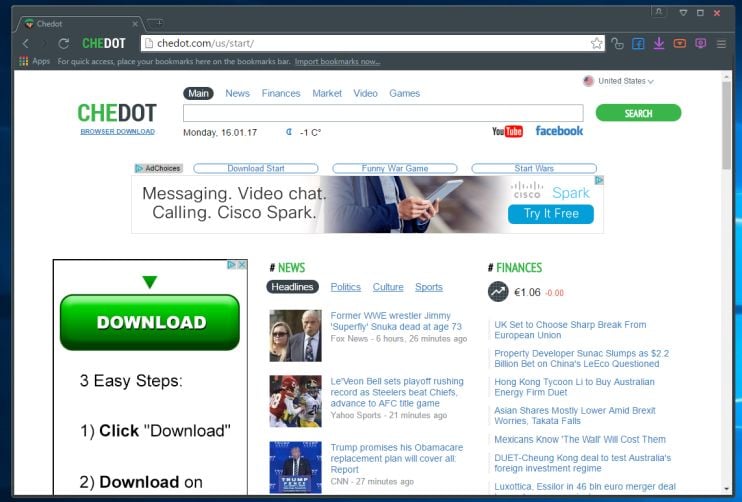Open UK Set to Choose Sharp Break article

(570, 330)
